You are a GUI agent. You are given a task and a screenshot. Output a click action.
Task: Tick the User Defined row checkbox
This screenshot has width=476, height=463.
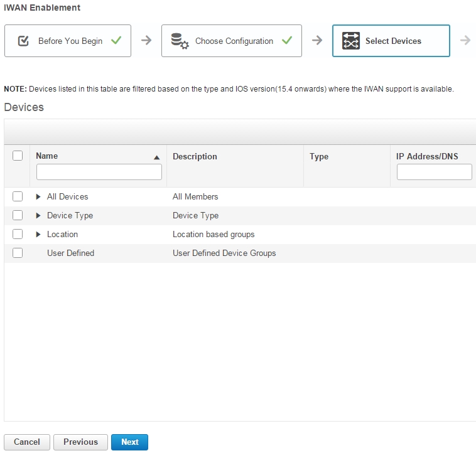pyautogui.click(x=18, y=253)
